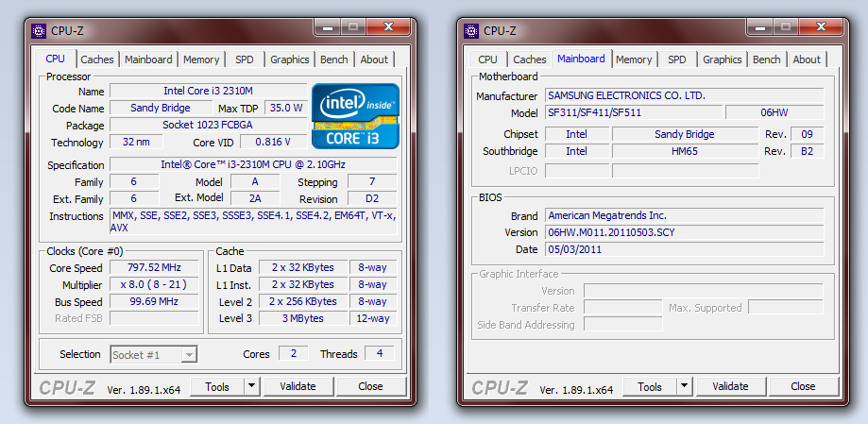Click Core VID value 0.816 V
Image resolution: width=868 pixels, height=424 pixels.
pyautogui.click(x=274, y=142)
